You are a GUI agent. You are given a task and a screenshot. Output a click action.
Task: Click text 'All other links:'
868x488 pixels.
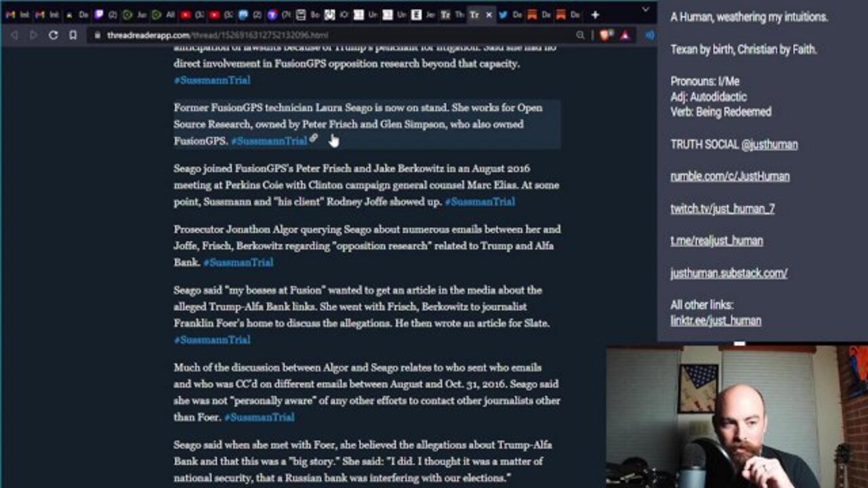tap(702, 305)
